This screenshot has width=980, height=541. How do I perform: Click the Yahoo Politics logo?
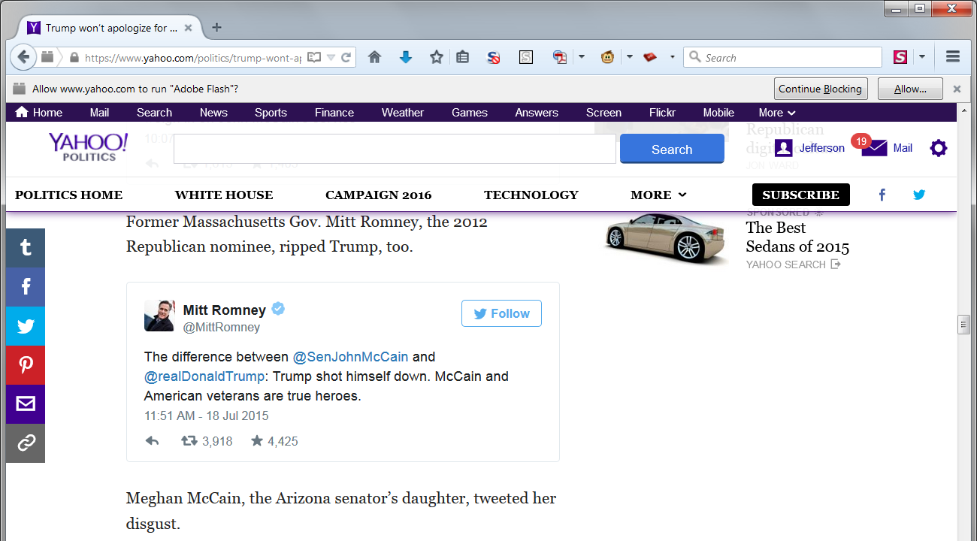click(x=89, y=147)
